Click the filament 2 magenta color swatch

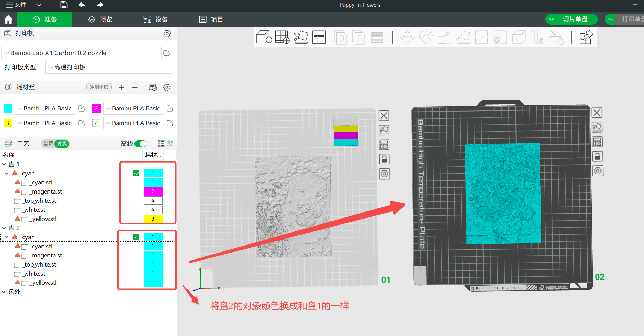[96, 108]
